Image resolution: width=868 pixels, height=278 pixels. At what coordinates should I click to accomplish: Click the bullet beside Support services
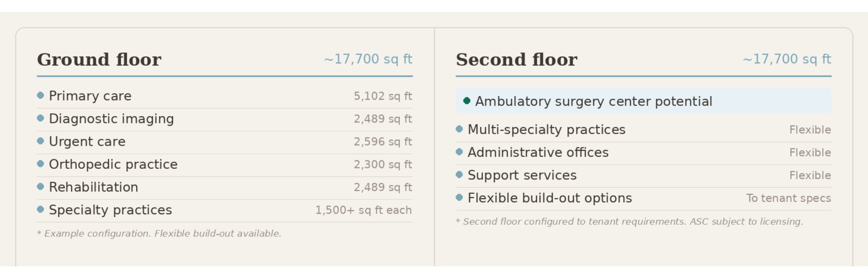(459, 175)
